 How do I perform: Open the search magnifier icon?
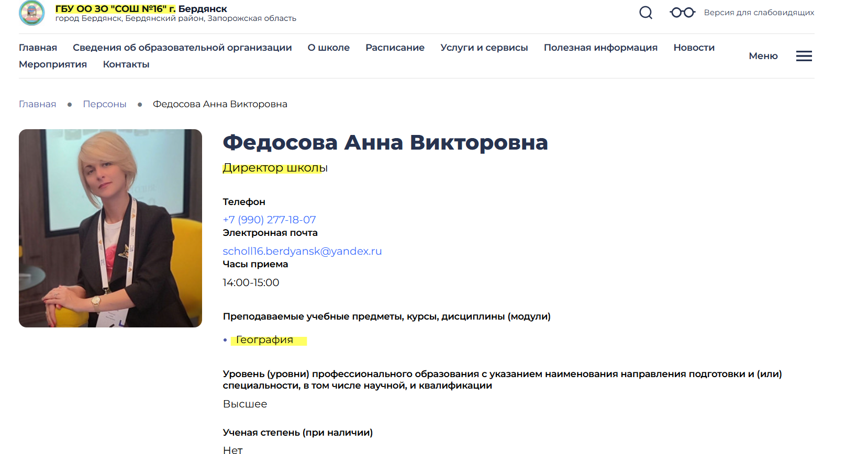tap(646, 13)
